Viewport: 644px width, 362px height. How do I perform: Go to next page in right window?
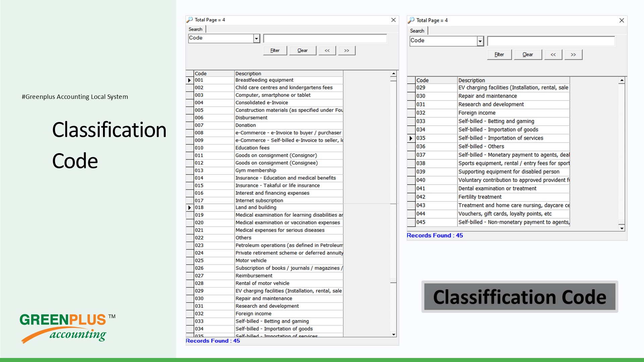point(573,54)
